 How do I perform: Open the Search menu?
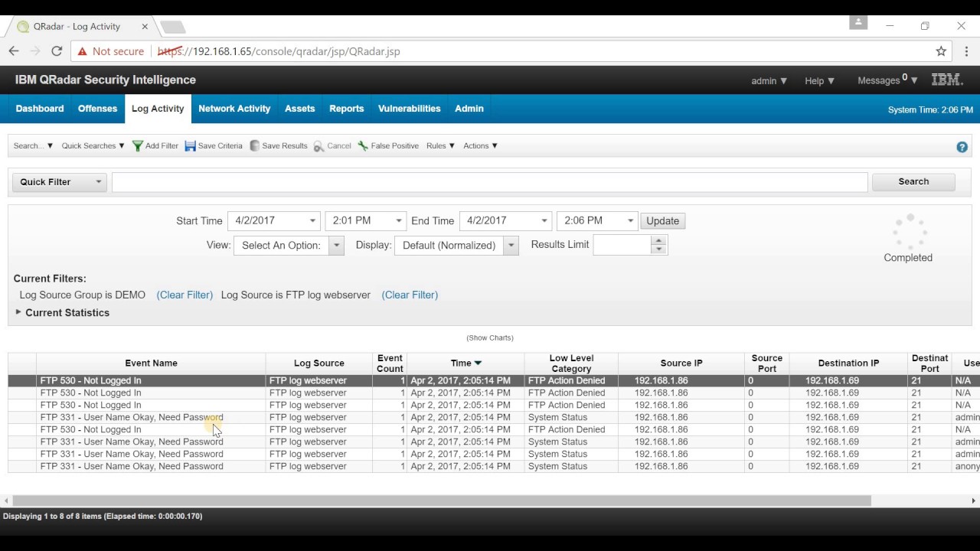pyautogui.click(x=33, y=146)
